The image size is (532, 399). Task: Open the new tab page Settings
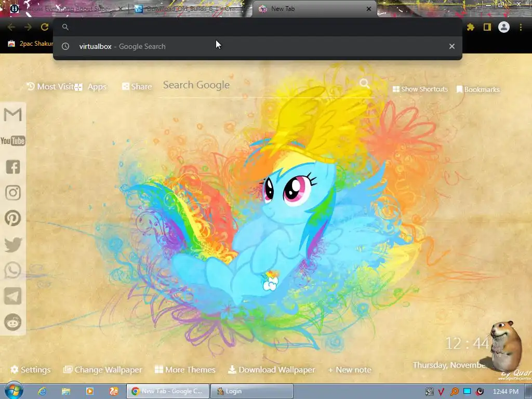click(31, 370)
